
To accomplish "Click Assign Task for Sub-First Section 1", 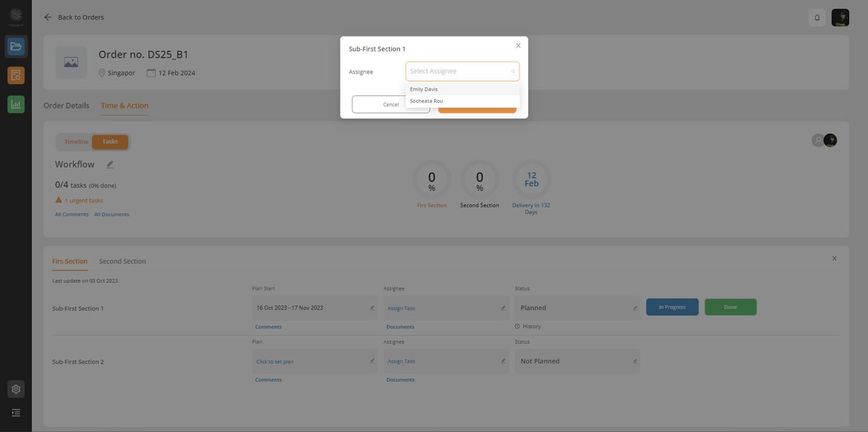I will coord(401,308).
